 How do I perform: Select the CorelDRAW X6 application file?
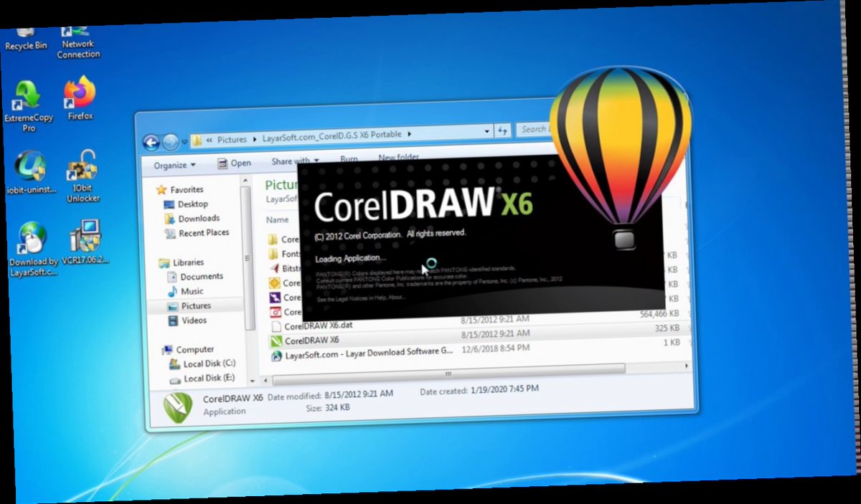point(304,340)
